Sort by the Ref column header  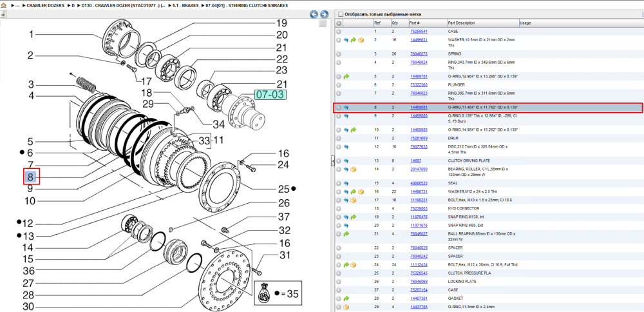point(382,23)
